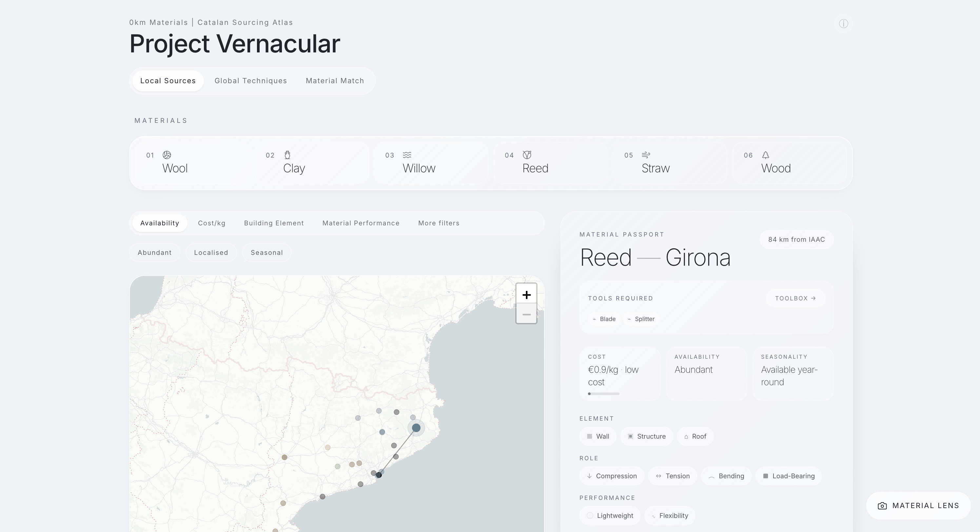Click the dark Barcelona origin map marker
The height and width of the screenshot is (532, 980).
coord(379,475)
